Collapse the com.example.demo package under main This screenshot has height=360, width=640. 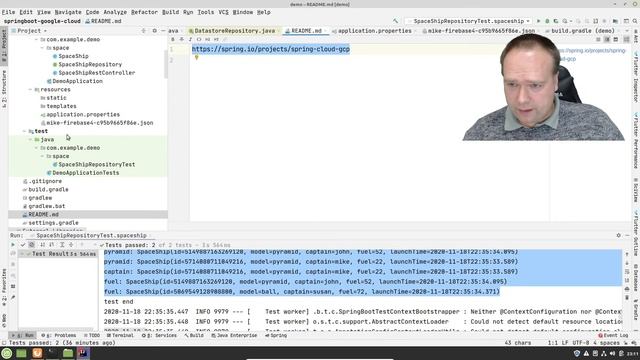(36, 40)
